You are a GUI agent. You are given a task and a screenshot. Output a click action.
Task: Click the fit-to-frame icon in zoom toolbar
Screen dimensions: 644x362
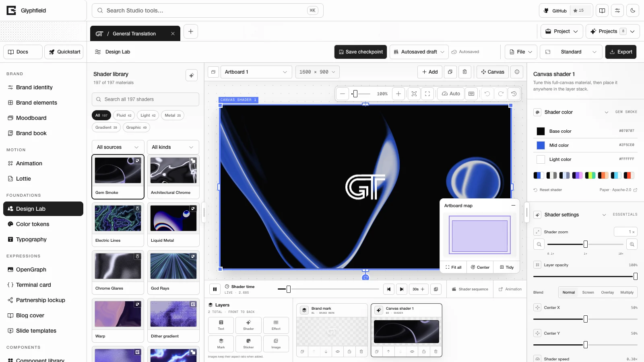[414, 94]
